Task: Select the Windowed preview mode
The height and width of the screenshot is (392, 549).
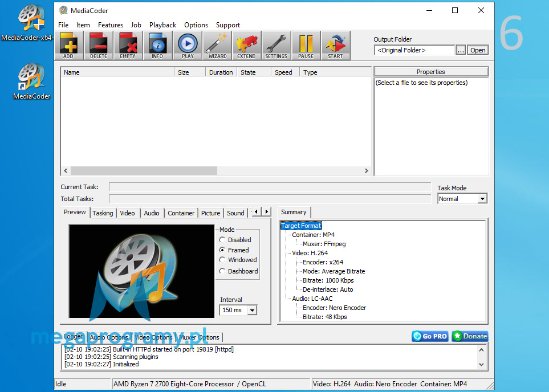Action: [238, 260]
